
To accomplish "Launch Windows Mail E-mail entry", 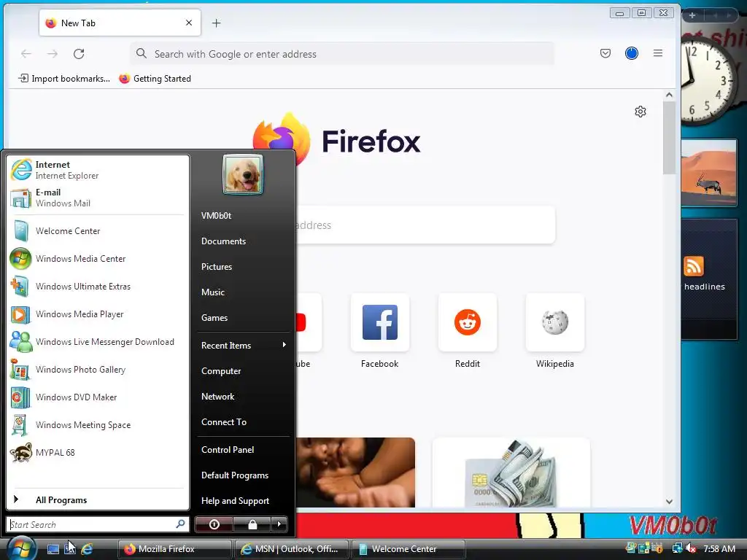I will [x=97, y=198].
